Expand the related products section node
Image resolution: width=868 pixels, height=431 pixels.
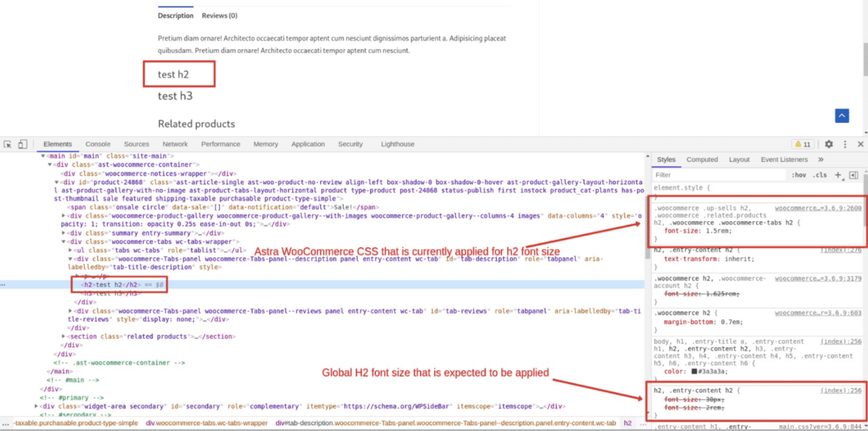[63, 337]
